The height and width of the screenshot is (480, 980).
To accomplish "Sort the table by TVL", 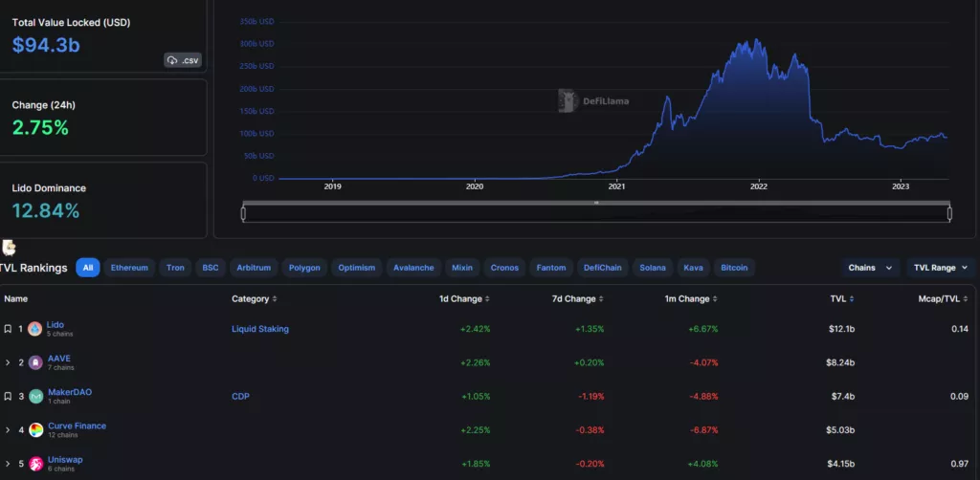I will [842, 299].
